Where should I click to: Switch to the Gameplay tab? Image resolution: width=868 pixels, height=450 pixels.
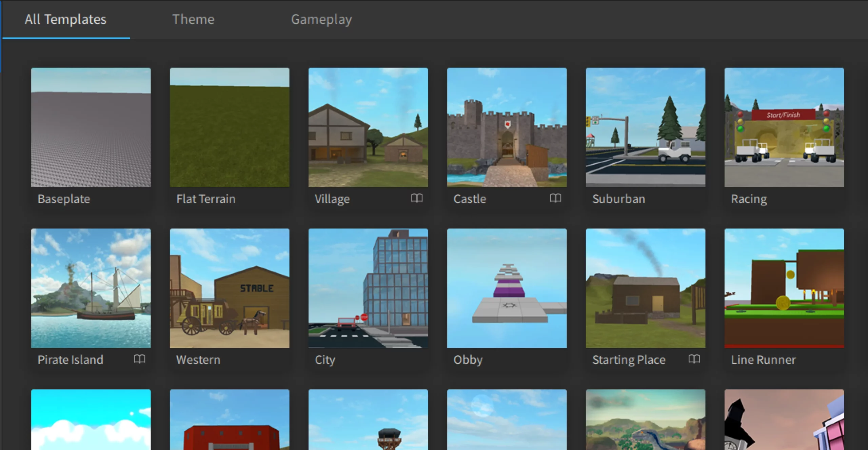[321, 19]
